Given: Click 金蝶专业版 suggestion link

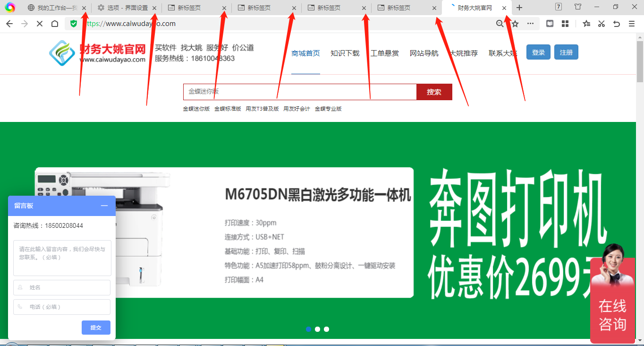Looking at the screenshot, I should click(x=328, y=109).
